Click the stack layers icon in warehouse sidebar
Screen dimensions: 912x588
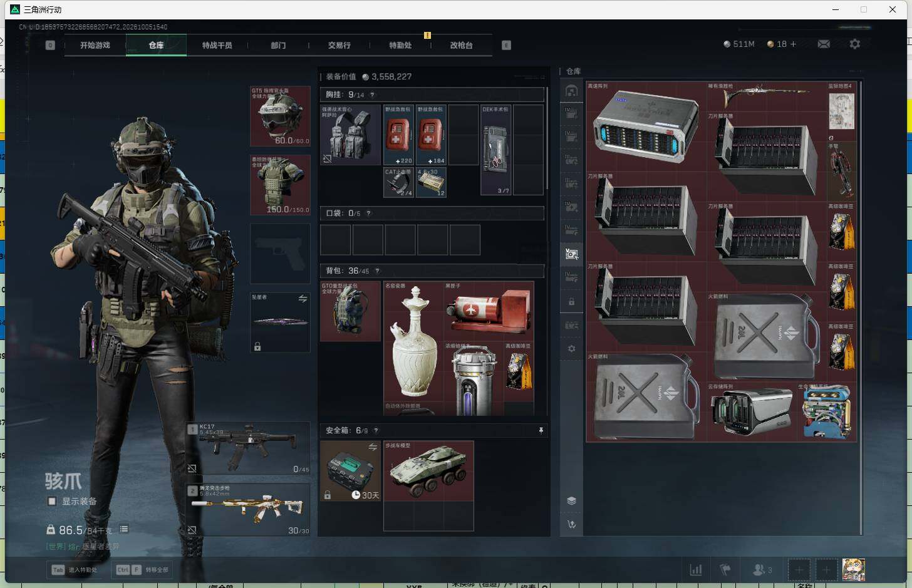point(571,500)
